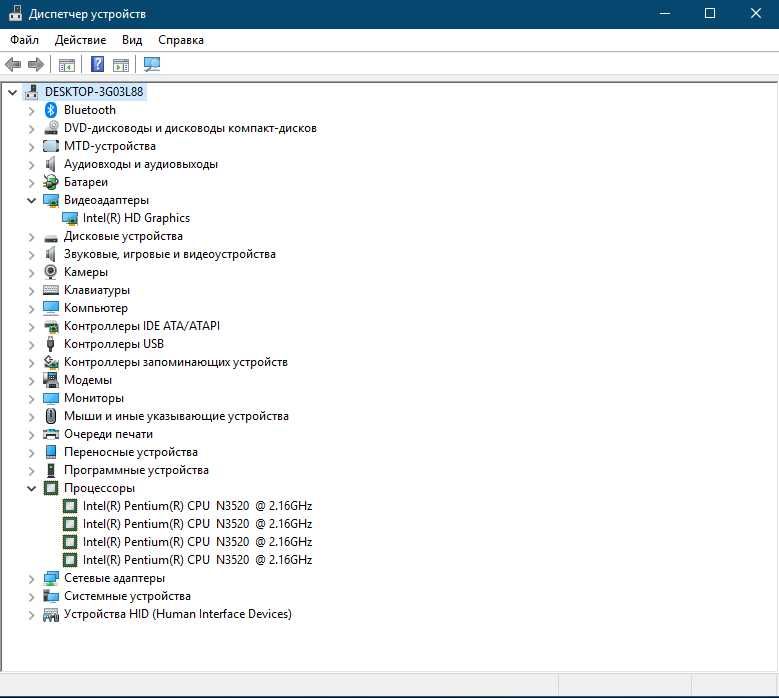Image resolution: width=779 pixels, height=698 pixels.
Task: Scan for hardware changes monitor icon
Action: (152, 64)
